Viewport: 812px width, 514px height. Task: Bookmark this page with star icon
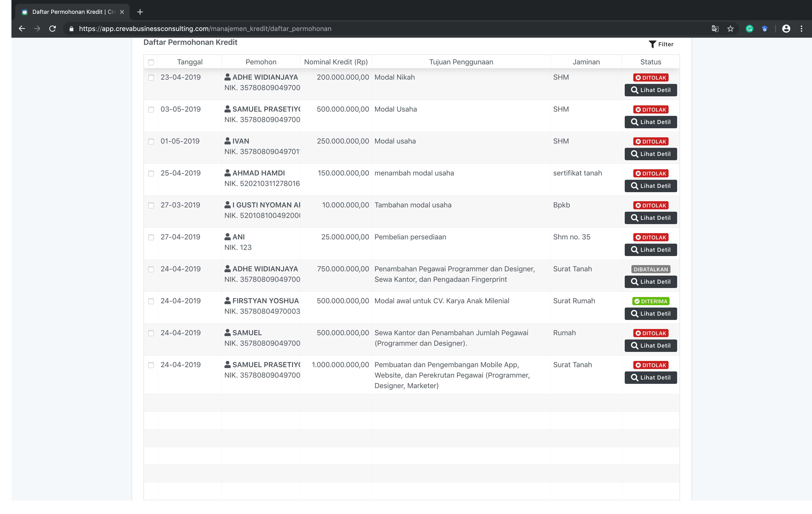pyautogui.click(x=731, y=29)
